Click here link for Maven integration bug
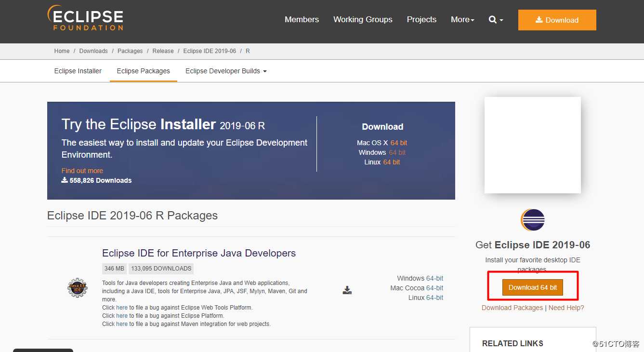The width and height of the screenshot is (644, 352). click(x=122, y=324)
